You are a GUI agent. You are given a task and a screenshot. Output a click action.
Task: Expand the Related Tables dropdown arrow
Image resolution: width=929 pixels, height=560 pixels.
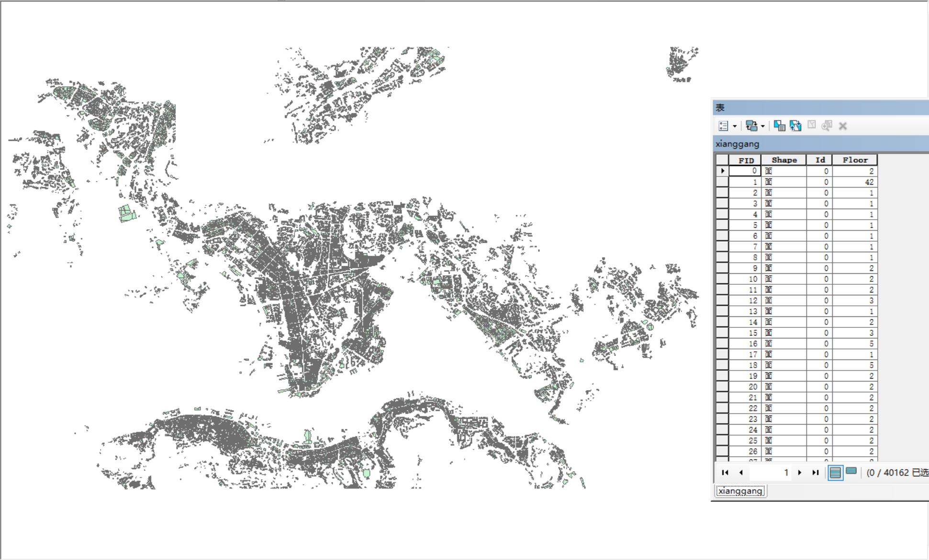point(762,126)
